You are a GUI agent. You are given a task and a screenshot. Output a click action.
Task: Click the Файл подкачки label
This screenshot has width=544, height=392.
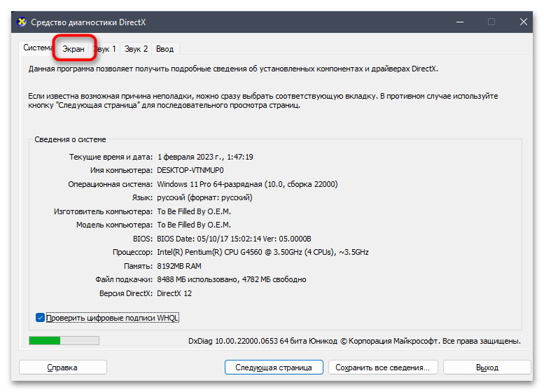[x=124, y=279]
